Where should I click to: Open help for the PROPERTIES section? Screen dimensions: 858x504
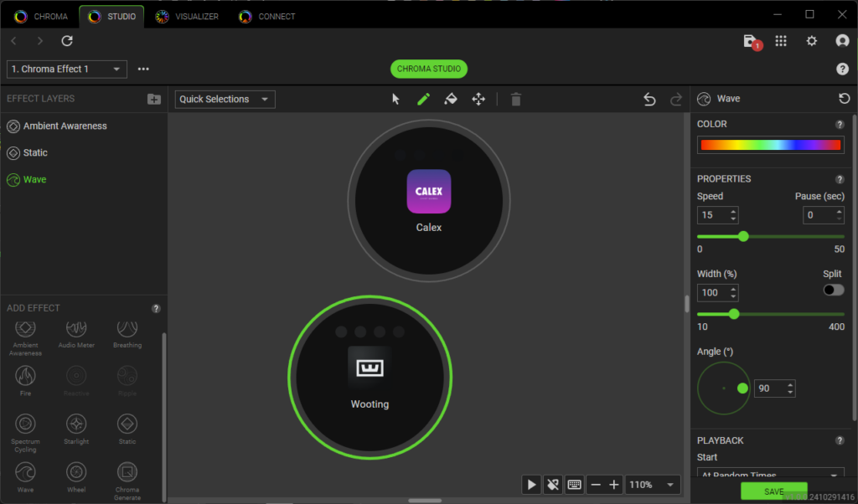(840, 179)
